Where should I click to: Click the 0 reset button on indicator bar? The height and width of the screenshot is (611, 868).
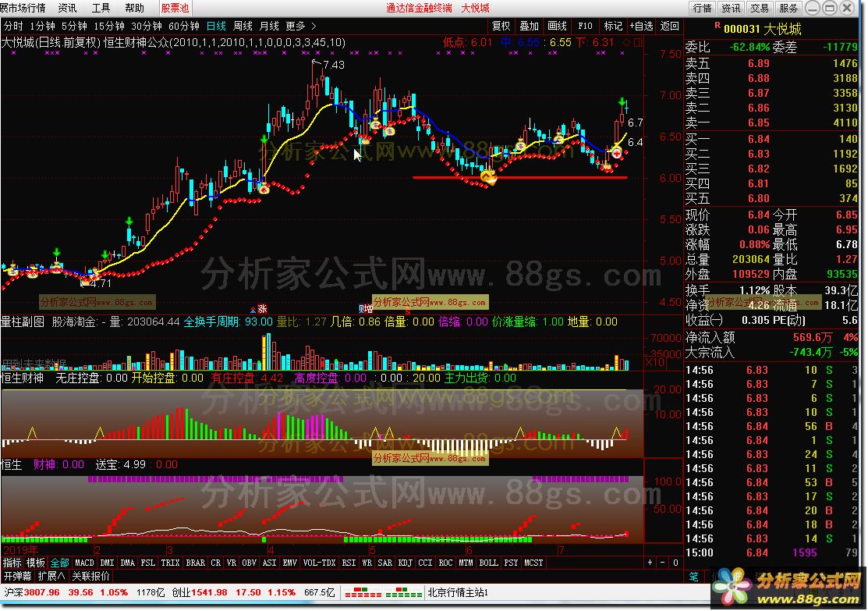[675, 563]
